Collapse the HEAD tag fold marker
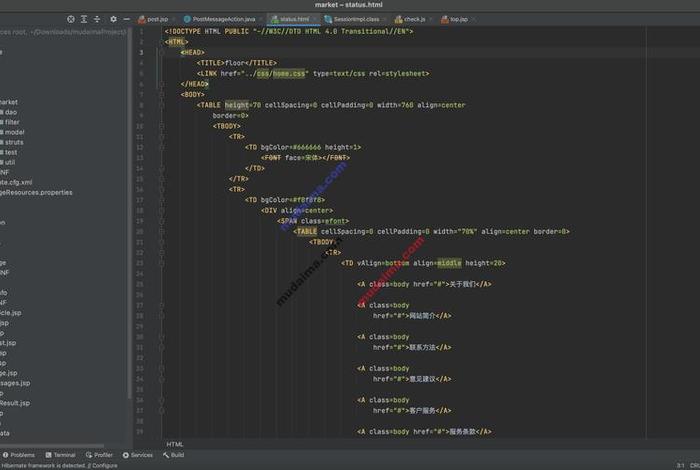Image resolution: width=700 pixels, height=470 pixels. [x=162, y=53]
